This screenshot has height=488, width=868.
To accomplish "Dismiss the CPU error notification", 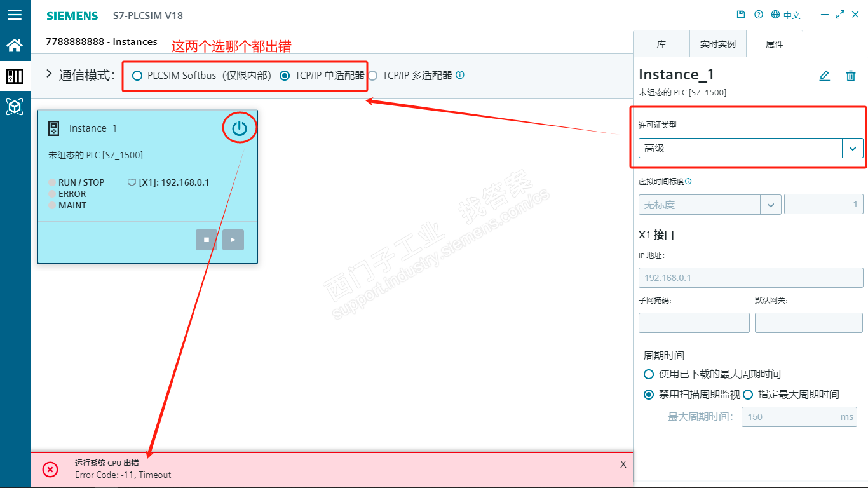I will tap(623, 464).
